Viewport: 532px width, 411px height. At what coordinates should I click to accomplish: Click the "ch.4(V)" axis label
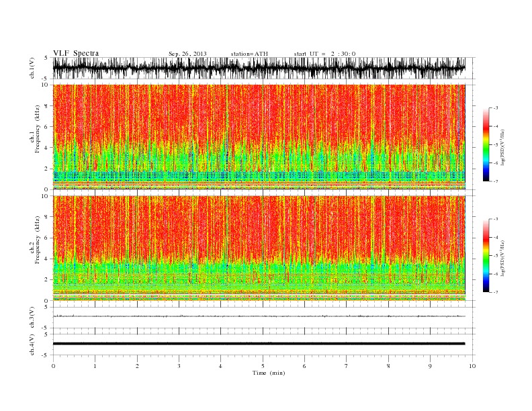point(32,345)
